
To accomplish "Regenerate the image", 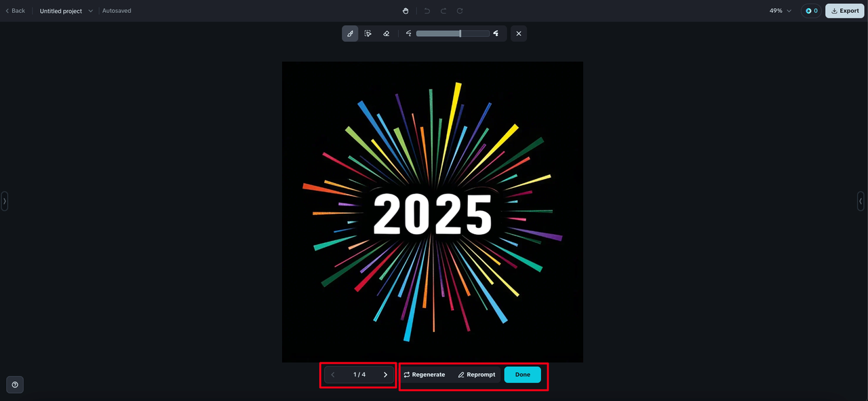I will coord(425,375).
